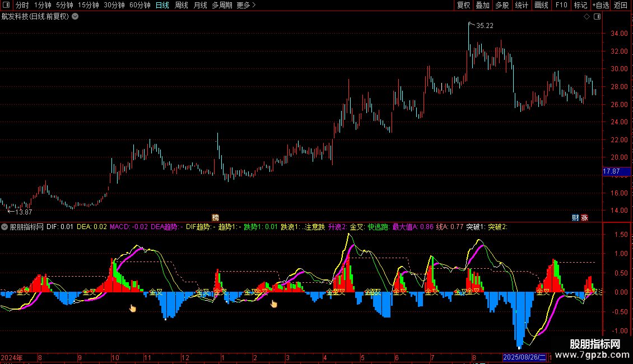Image resolution: width=633 pixels, height=364 pixels.
Task: Click the 财 financial marker icon
Action: click(x=575, y=218)
